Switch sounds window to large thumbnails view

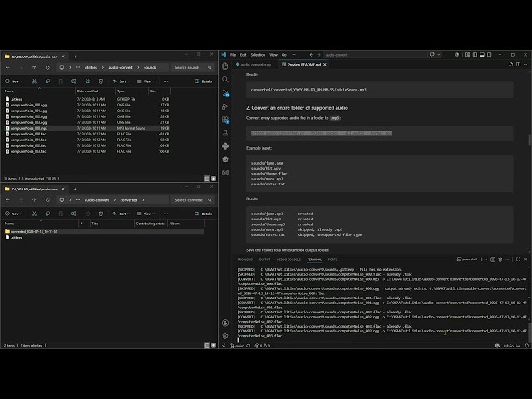pos(214,179)
